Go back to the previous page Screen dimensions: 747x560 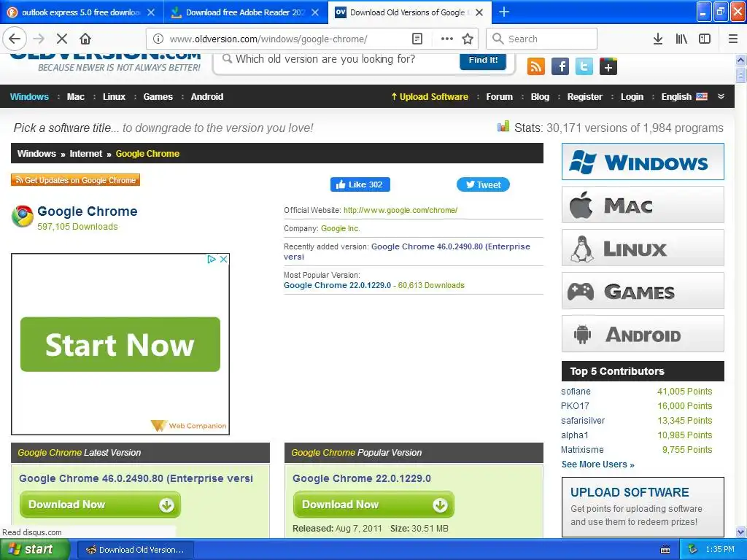15,39
